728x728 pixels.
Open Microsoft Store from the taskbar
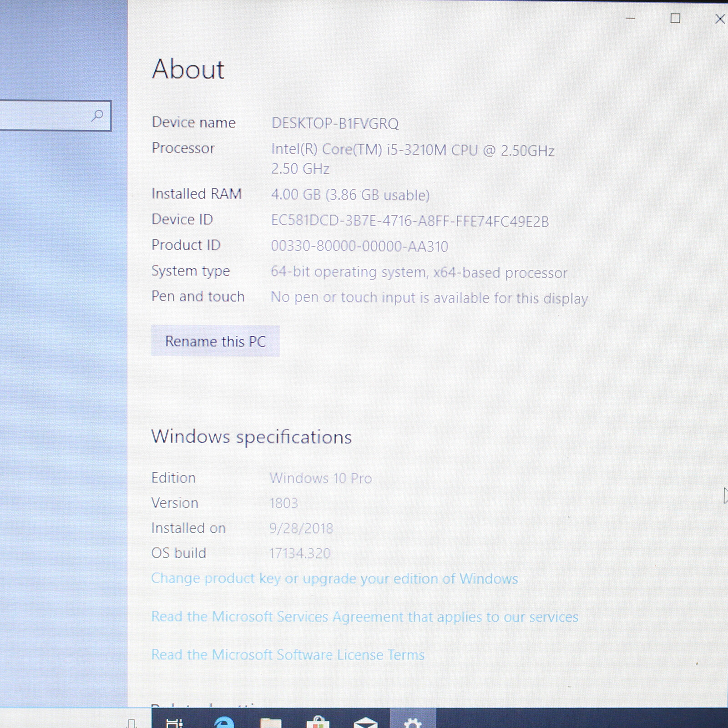[x=318, y=722]
